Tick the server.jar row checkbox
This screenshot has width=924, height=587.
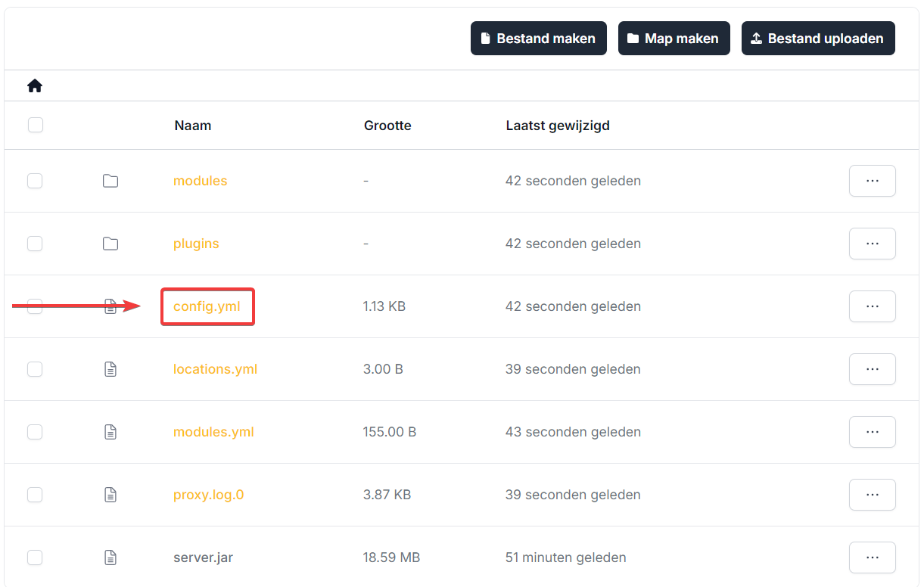pyautogui.click(x=35, y=557)
